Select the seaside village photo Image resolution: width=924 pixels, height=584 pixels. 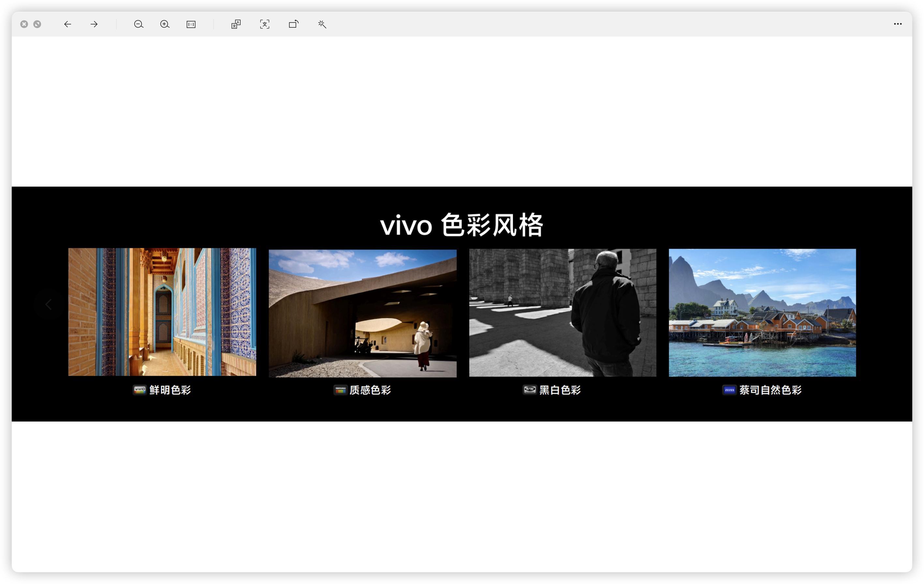[763, 313]
